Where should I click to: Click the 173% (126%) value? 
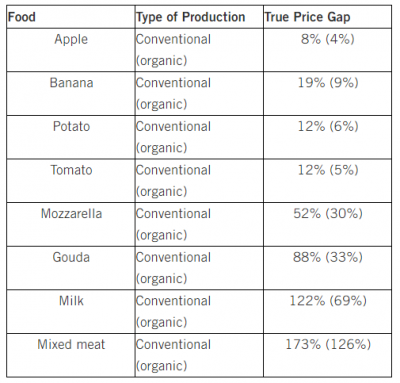[x=328, y=345]
